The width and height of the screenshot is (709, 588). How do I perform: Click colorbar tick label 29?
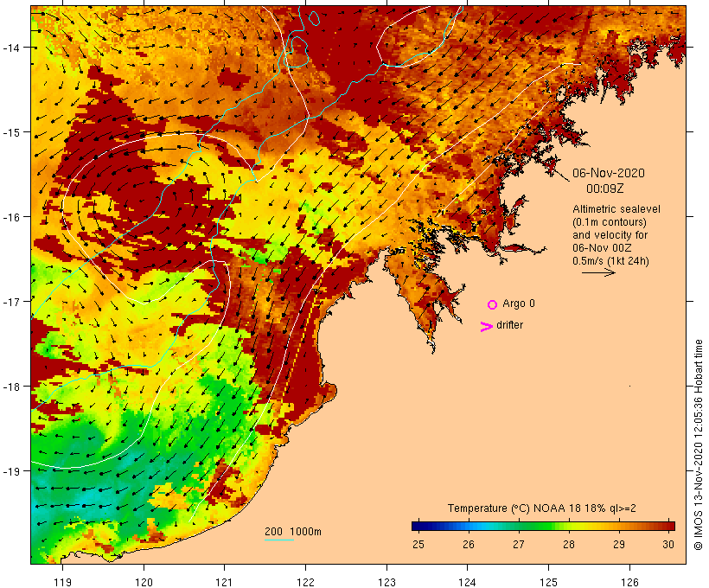pos(619,544)
